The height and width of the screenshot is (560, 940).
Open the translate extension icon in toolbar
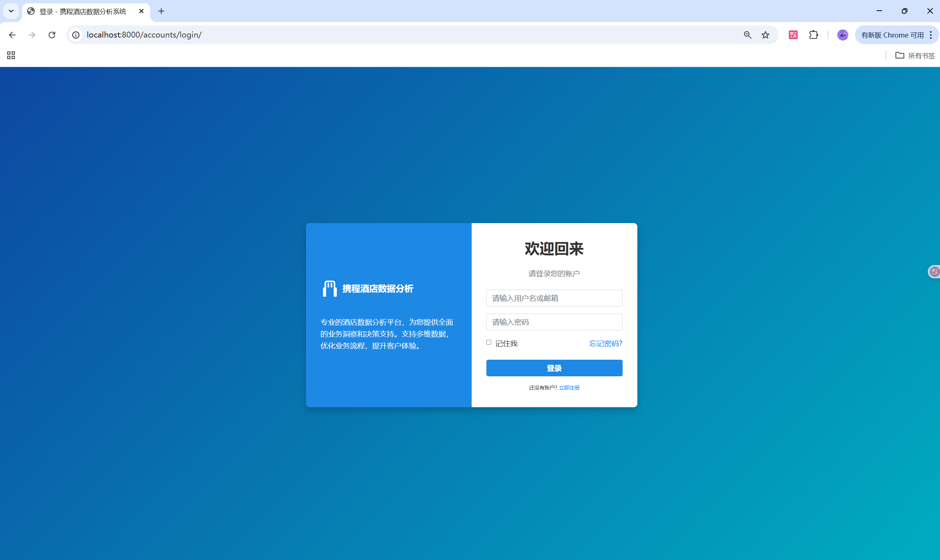pos(793,35)
